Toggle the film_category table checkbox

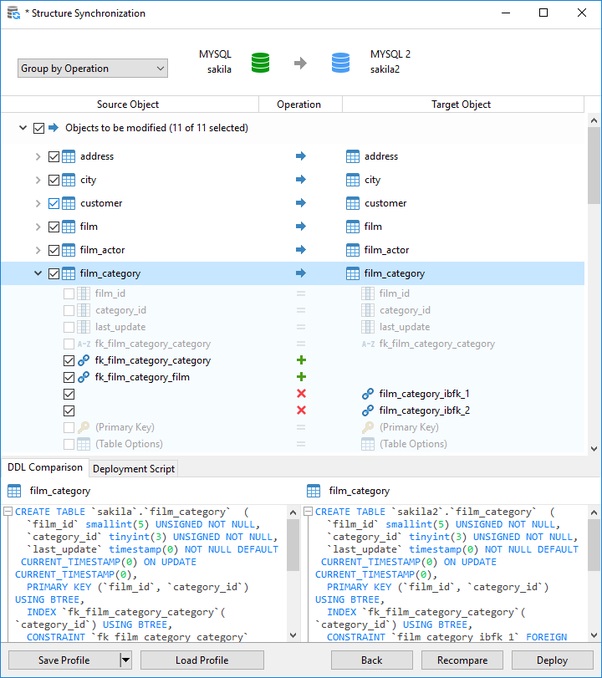(x=54, y=273)
